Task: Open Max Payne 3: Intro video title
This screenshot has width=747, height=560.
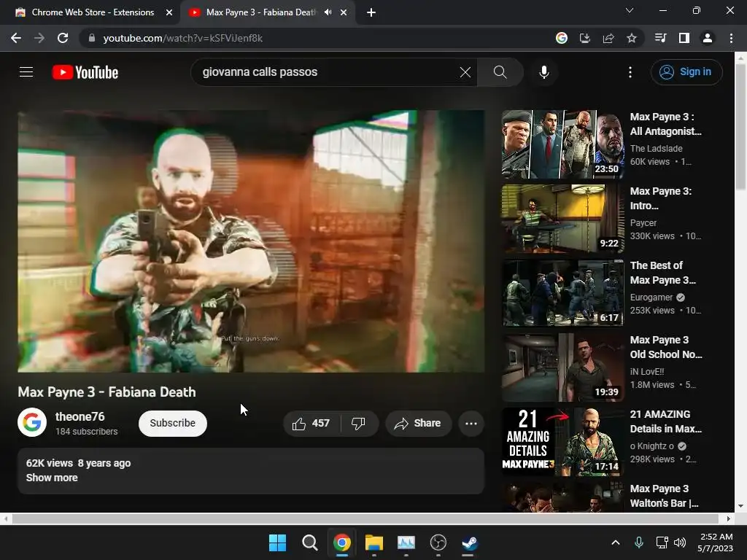Action: [661, 198]
